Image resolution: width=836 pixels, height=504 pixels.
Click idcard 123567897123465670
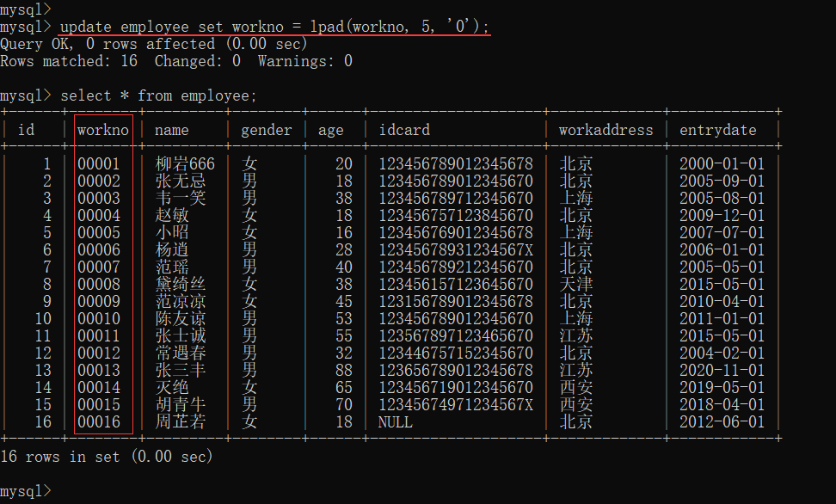click(x=456, y=335)
